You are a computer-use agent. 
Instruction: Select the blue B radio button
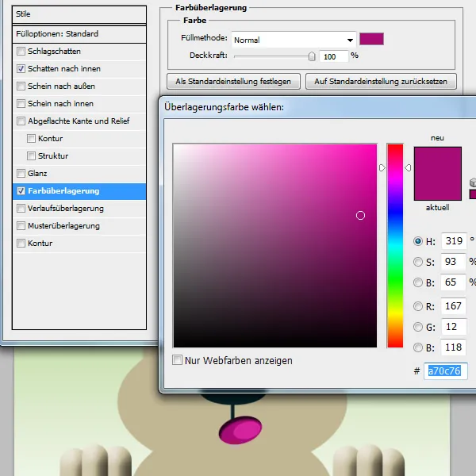pos(418,347)
